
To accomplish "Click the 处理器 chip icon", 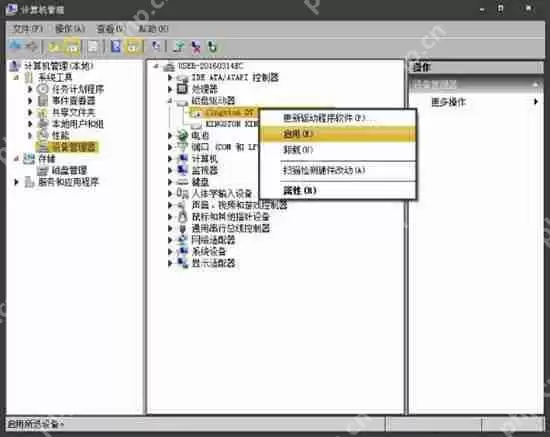I will [182, 89].
